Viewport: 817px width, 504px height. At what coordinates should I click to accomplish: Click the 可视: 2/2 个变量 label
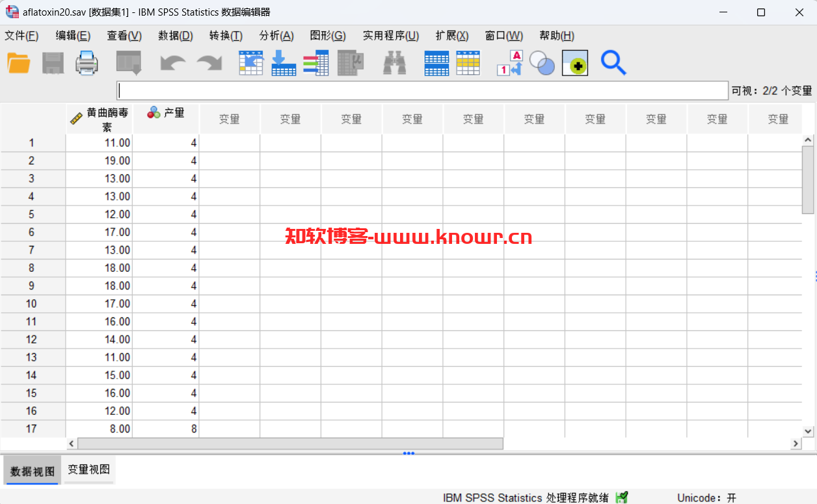tap(771, 91)
